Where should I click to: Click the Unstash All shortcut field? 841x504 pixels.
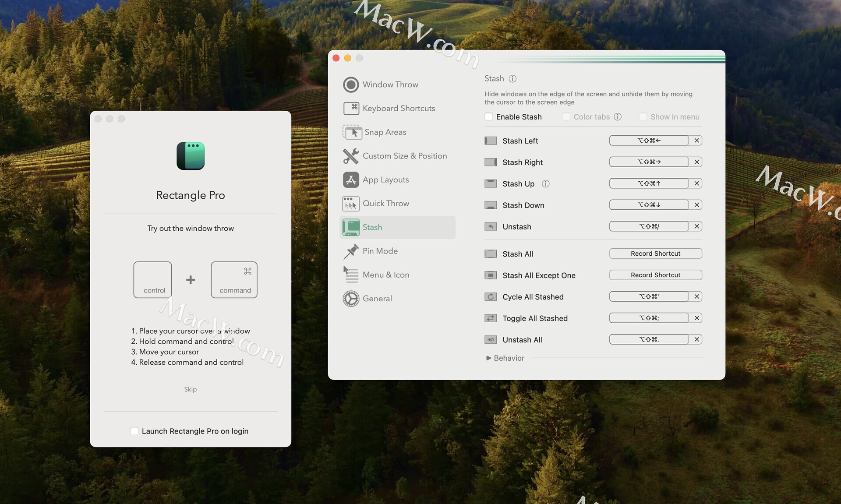pos(649,339)
